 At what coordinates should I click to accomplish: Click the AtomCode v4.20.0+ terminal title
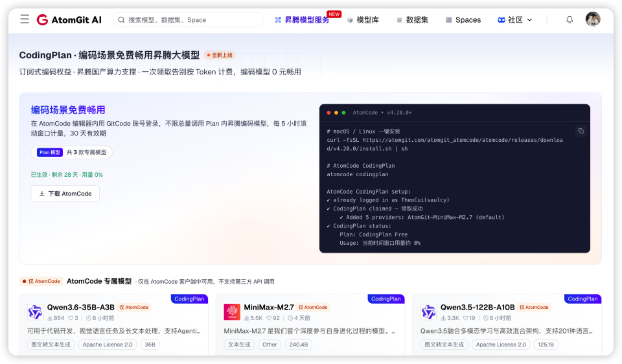382,113
